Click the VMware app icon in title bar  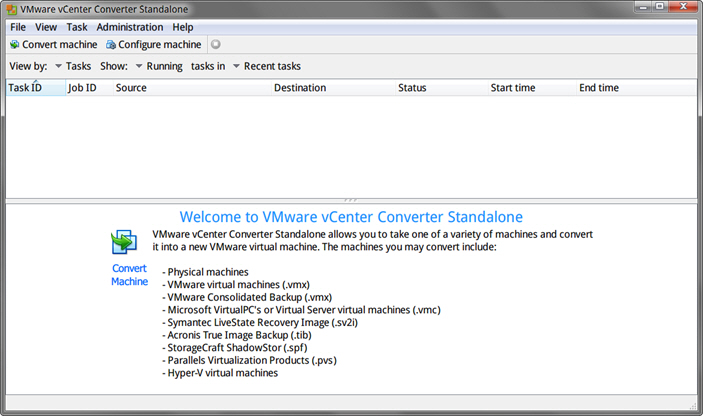tap(11, 8)
